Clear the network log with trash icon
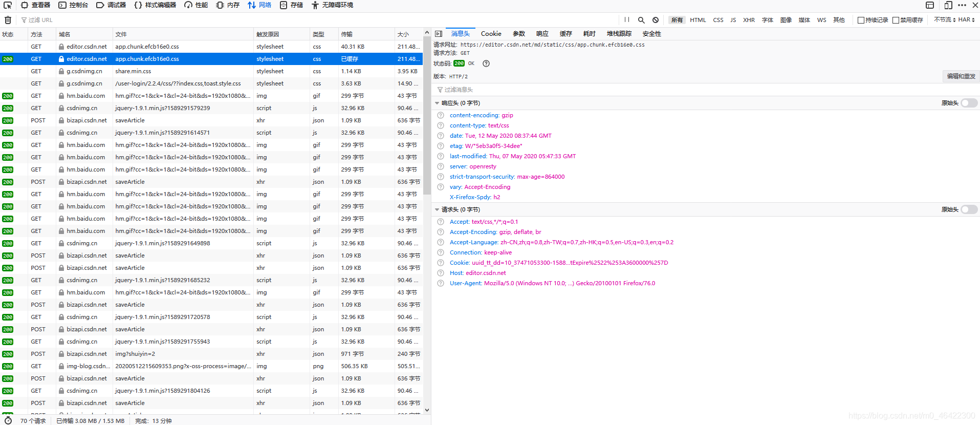This screenshot has width=980, height=425. click(x=8, y=20)
